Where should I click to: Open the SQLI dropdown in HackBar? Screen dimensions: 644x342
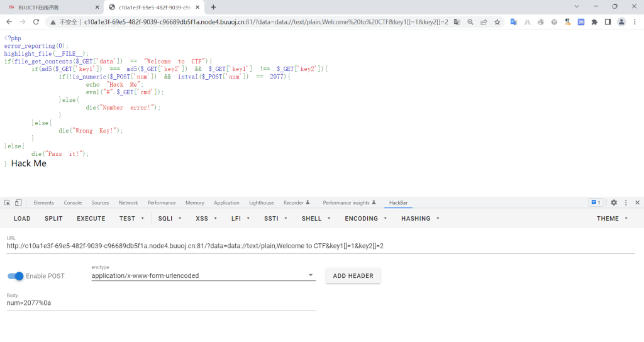coord(170,219)
